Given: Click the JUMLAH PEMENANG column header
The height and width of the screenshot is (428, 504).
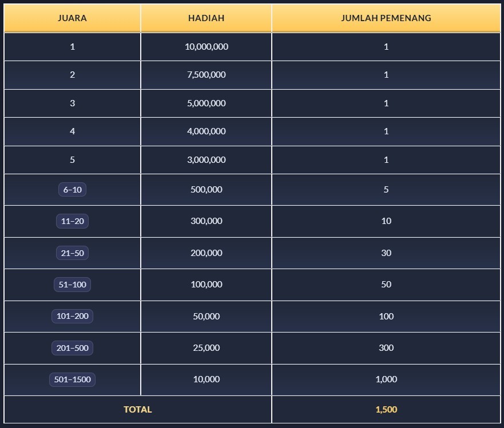Looking at the screenshot, I should pyautogui.click(x=386, y=18).
